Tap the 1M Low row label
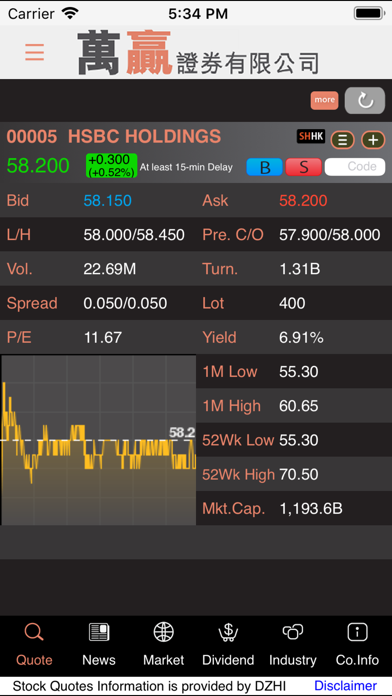 coord(230,372)
